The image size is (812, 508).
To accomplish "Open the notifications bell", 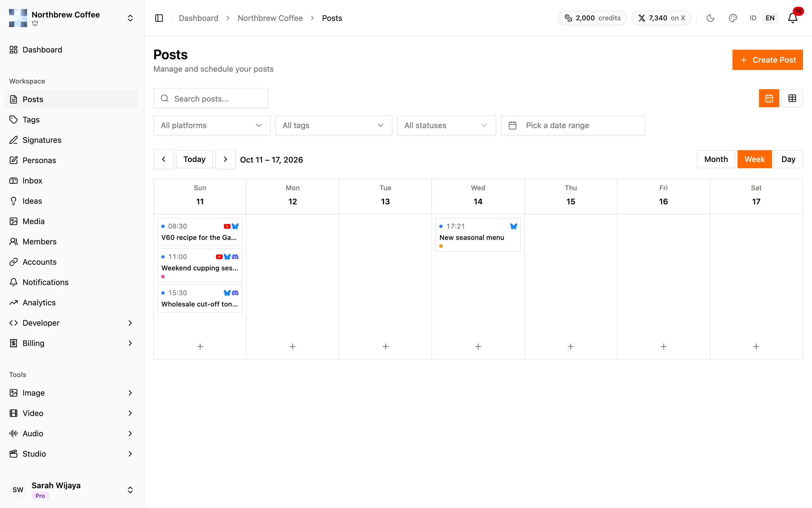I will (793, 18).
